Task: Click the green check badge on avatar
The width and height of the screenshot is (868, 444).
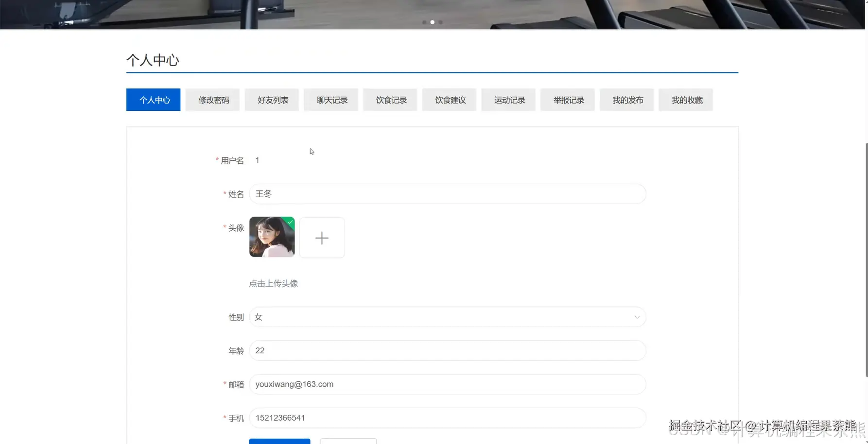Action: [290, 222]
